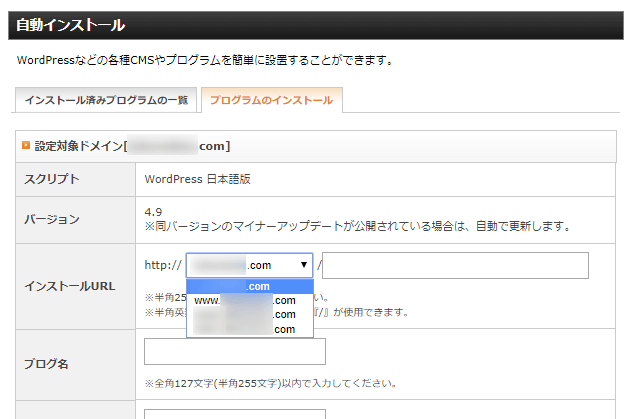This screenshot has width=634, height=419.
Task: Open the domain dropdown arrow after http://
Action: point(304,265)
